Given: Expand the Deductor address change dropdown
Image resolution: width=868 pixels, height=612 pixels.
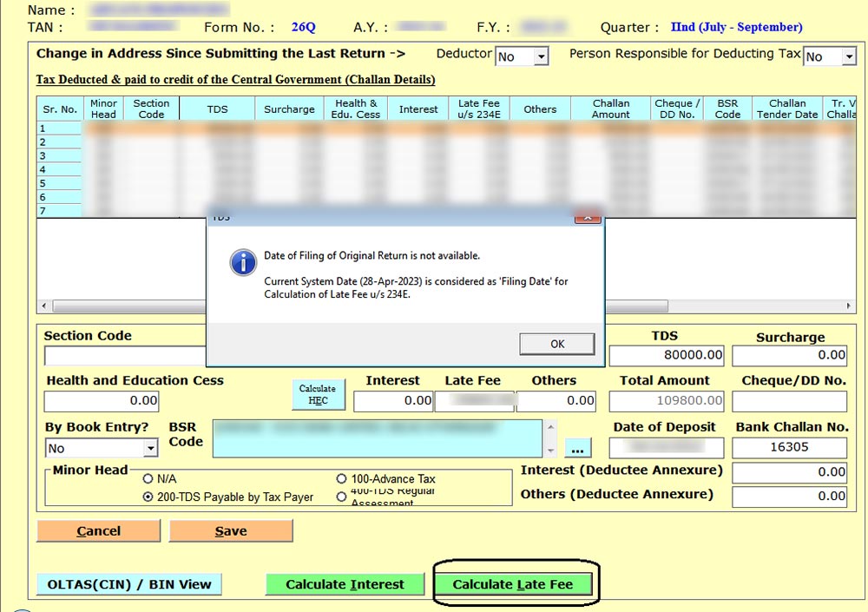Looking at the screenshot, I should [541, 56].
